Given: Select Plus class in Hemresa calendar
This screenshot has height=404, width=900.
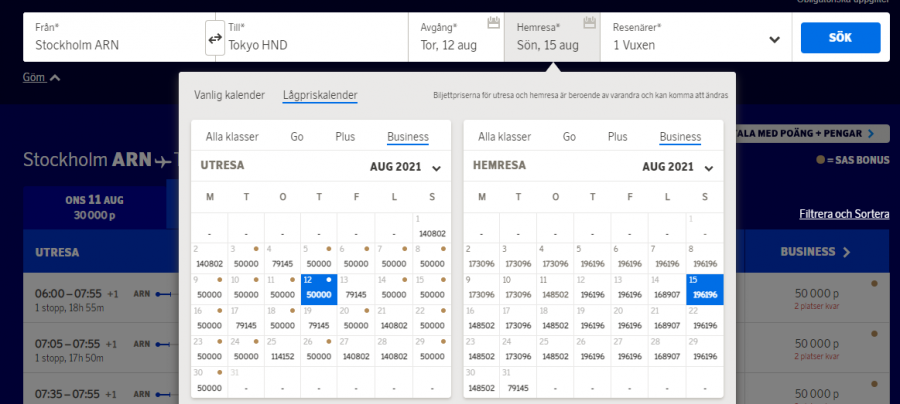Looking at the screenshot, I should click(x=617, y=137).
